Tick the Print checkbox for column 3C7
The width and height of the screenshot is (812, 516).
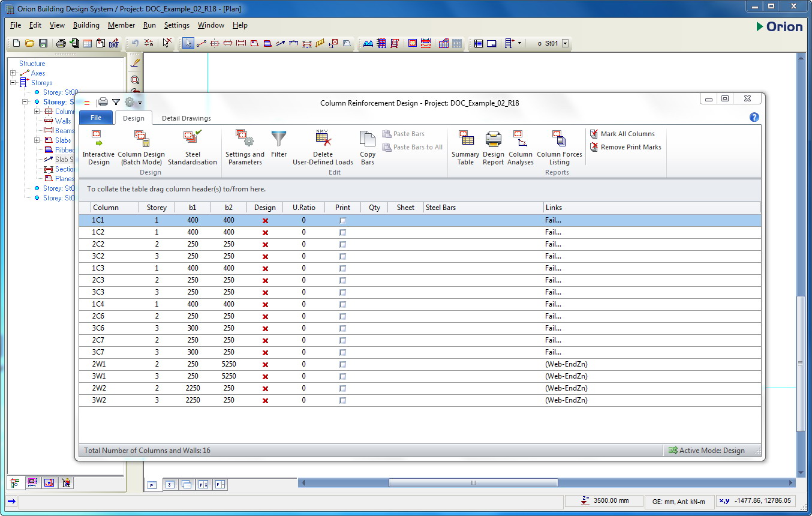coord(342,353)
